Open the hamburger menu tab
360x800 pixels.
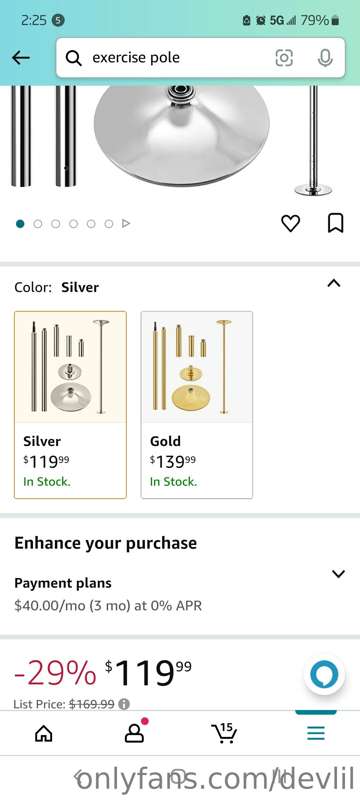click(x=316, y=734)
